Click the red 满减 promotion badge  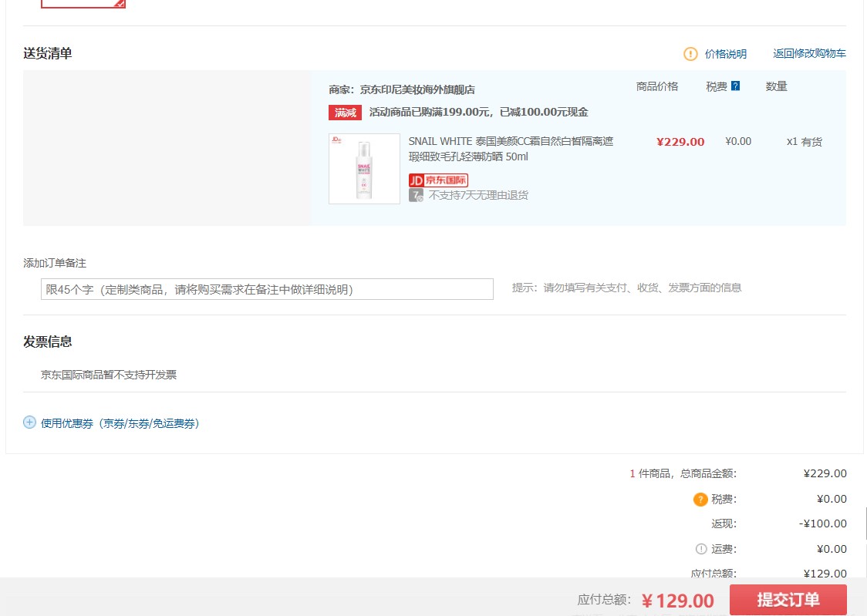point(345,113)
